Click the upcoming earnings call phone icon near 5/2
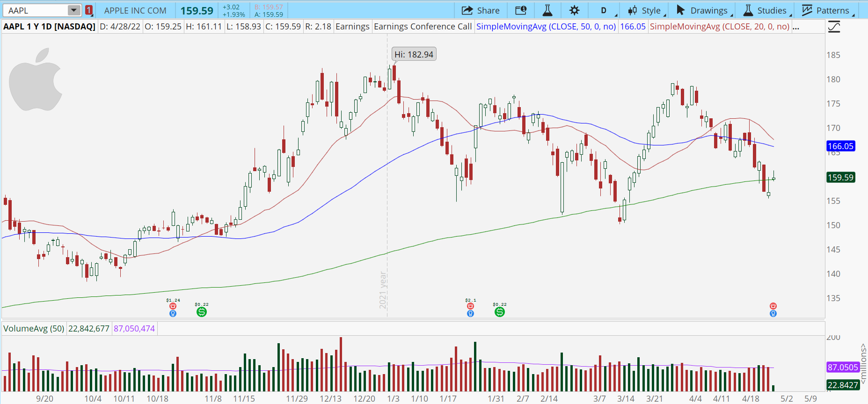868x404 pixels. point(773,306)
